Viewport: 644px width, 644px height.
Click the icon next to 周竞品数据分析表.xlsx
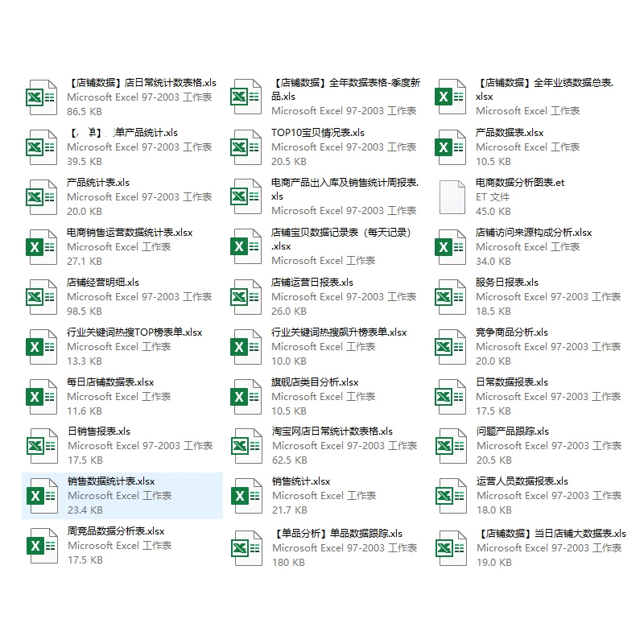click(x=43, y=546)
